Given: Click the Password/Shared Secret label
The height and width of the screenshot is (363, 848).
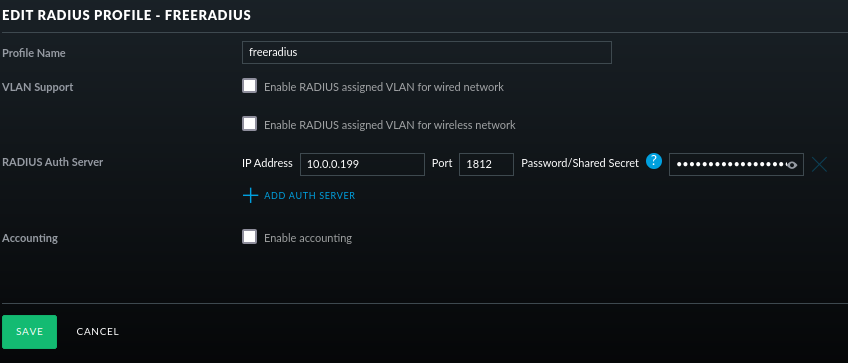Looking at the screenshot, I should click(580, 163).
